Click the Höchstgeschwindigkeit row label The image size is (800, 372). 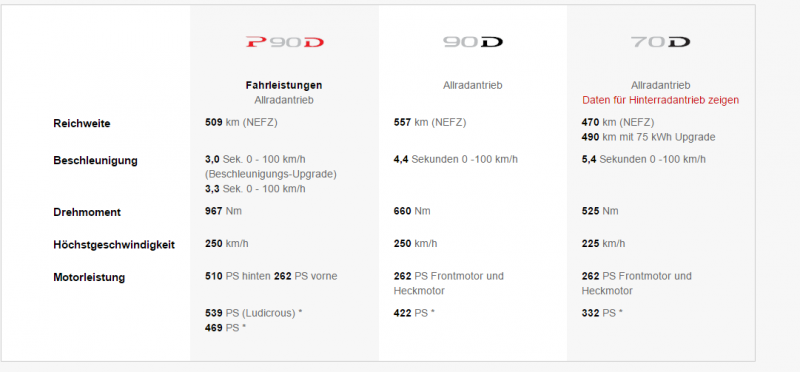tap(114, 245)
